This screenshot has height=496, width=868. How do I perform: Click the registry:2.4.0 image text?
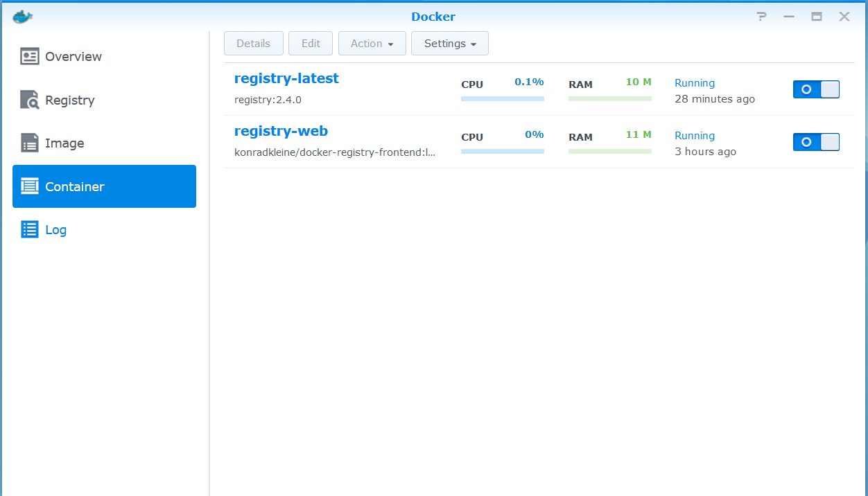[x=268, y=100]
